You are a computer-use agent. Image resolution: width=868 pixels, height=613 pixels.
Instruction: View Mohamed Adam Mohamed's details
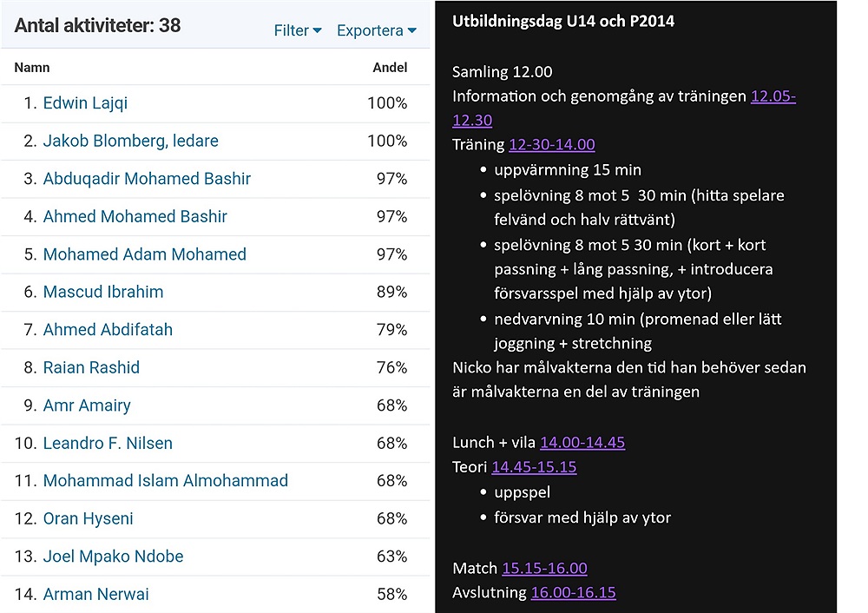point(144,254)
